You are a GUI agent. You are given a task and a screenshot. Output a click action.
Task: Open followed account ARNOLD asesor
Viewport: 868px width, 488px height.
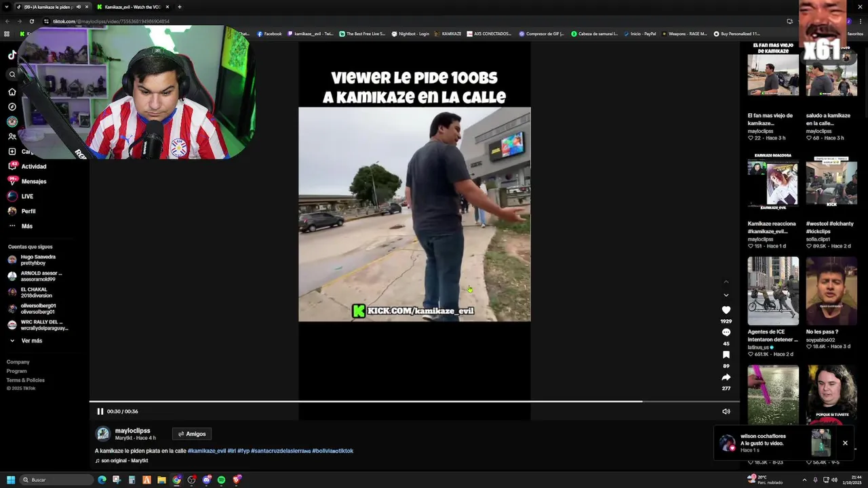tap(38, 276)
